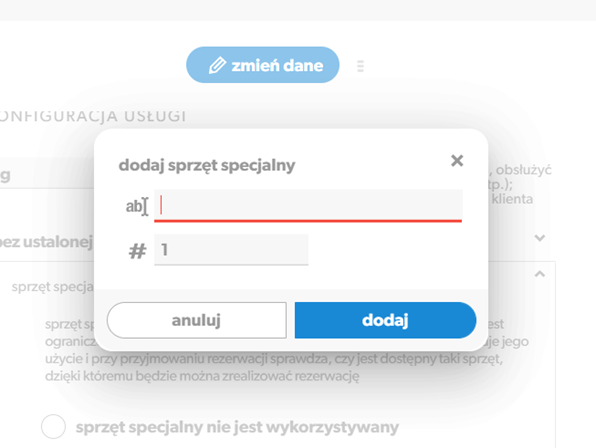Click the hash quantity icon
Screen dimensions: 596x448
coord(137,251)
